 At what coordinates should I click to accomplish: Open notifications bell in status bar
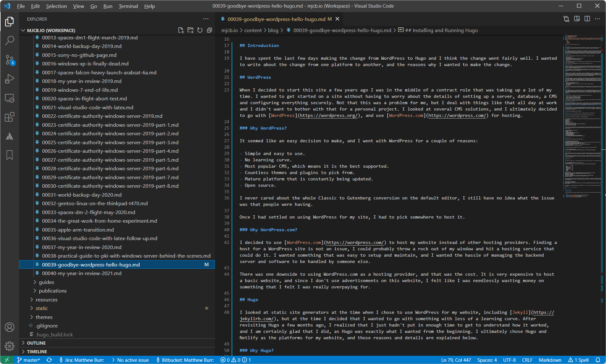tap(598, 360)
